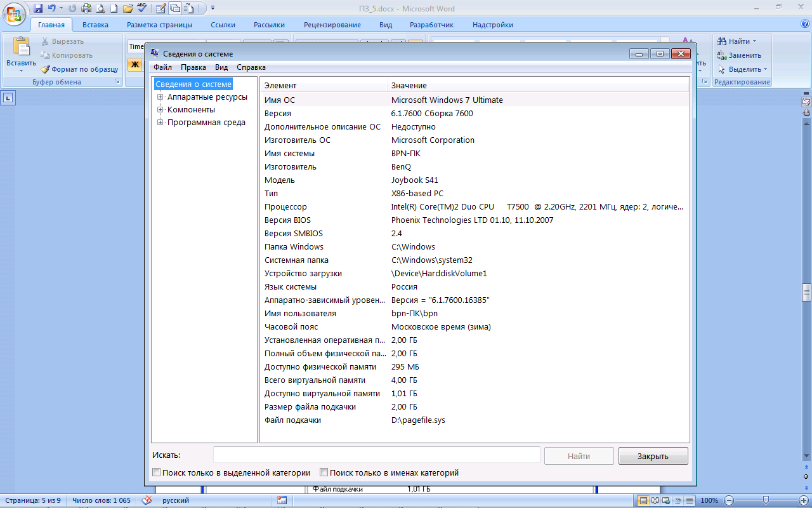The height and width of the screenshot is (508, 812).
Task: Open the Quick Access toolbar customize dropdown
Action: click(213, 8)
